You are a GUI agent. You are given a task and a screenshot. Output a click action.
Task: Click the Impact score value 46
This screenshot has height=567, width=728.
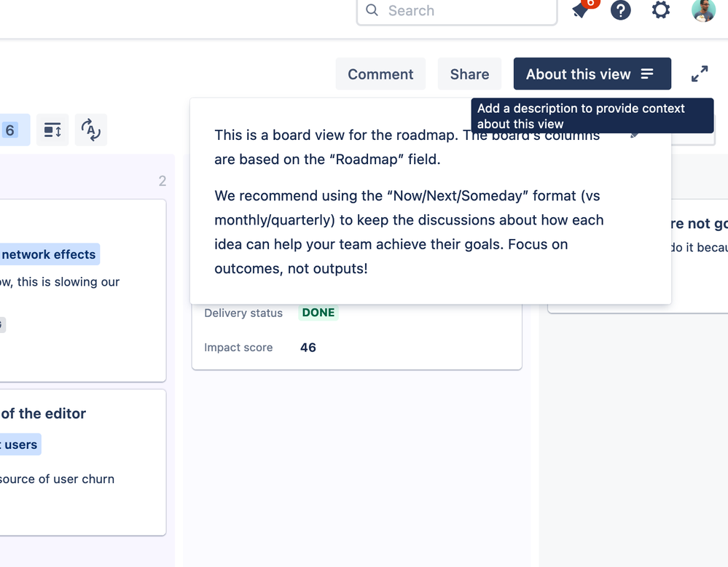coord(308,348)
